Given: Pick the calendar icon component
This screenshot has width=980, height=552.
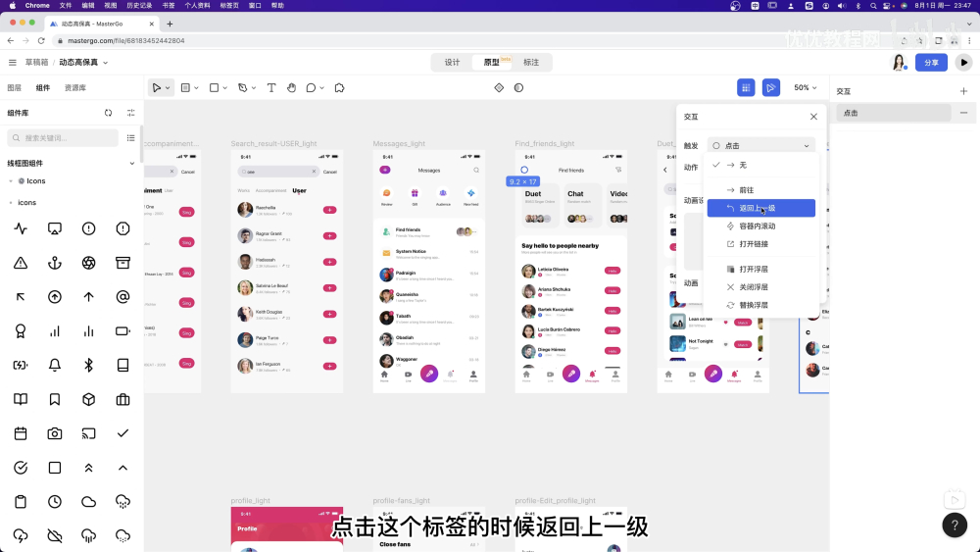Looking at the screenshot, I should click(21, 433).
